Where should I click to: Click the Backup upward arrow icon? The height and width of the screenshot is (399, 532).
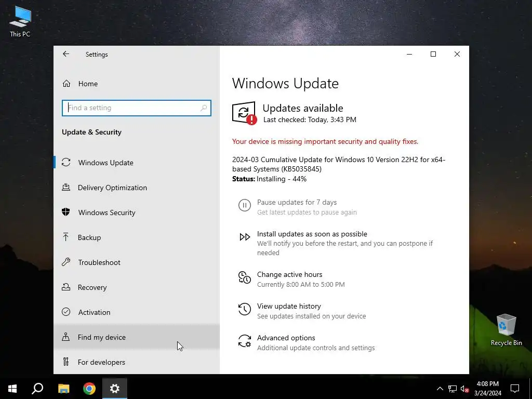point(66,237)
